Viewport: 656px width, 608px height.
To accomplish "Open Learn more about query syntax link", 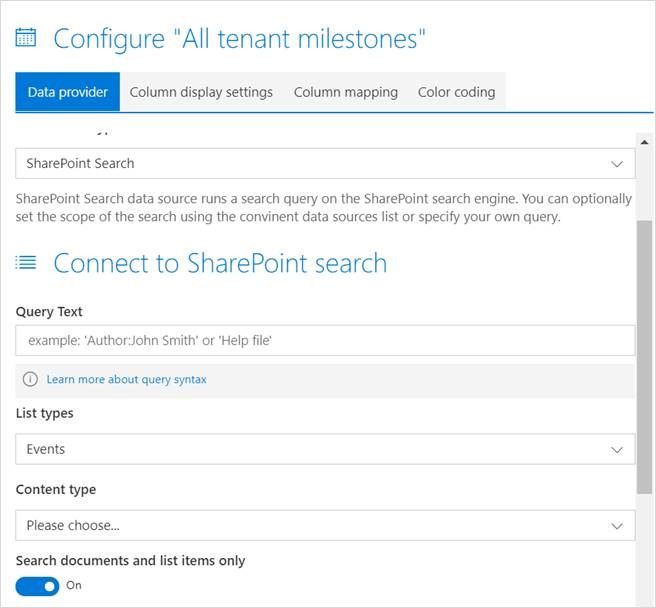I will [126, 379].
